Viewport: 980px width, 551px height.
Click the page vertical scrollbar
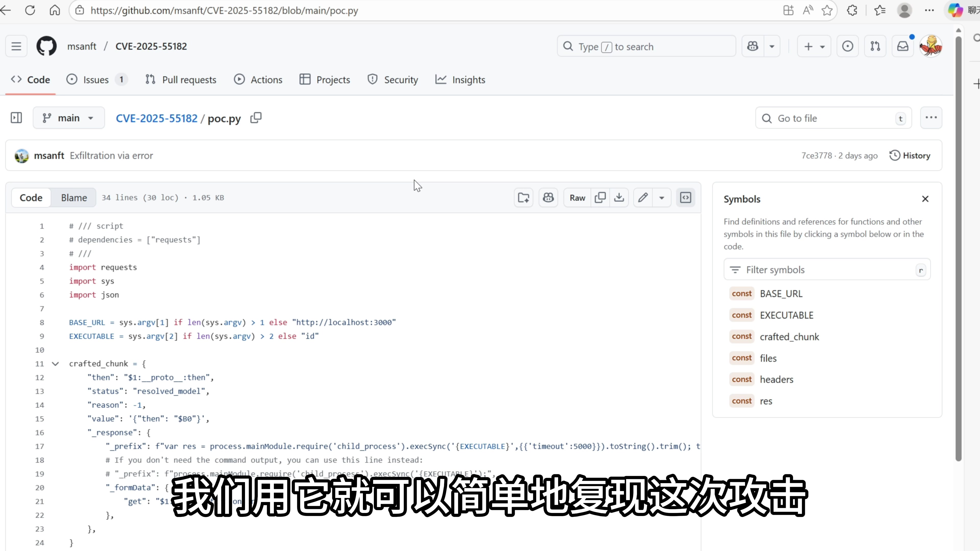point(958,247)
